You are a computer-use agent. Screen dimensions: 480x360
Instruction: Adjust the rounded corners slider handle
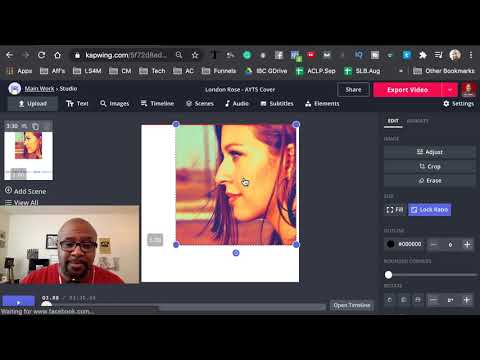[x=388, y=275]
